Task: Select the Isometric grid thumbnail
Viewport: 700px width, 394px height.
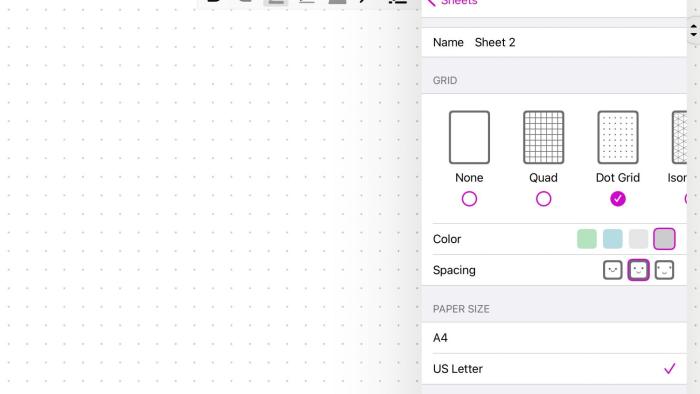Action: 679,137
